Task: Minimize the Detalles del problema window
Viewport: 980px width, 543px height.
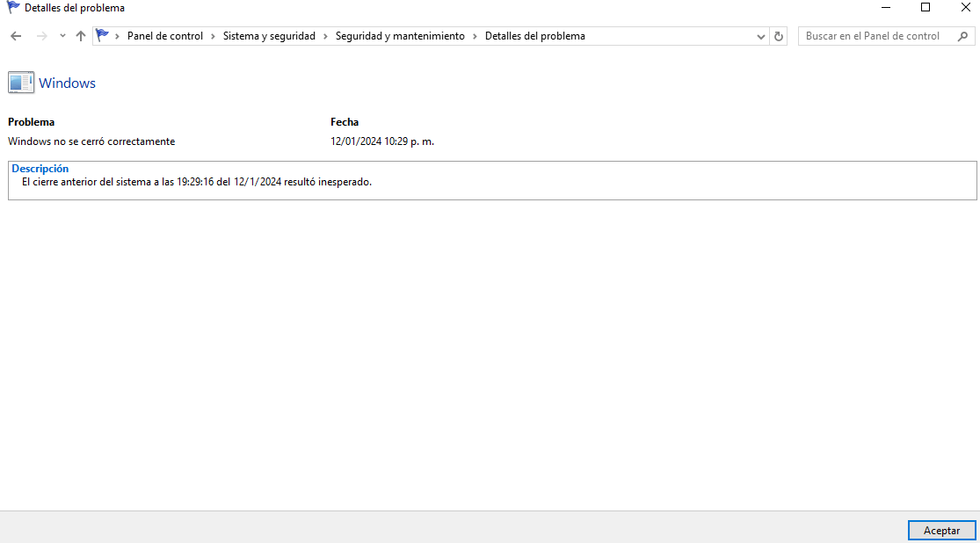Action: (886, 8)
